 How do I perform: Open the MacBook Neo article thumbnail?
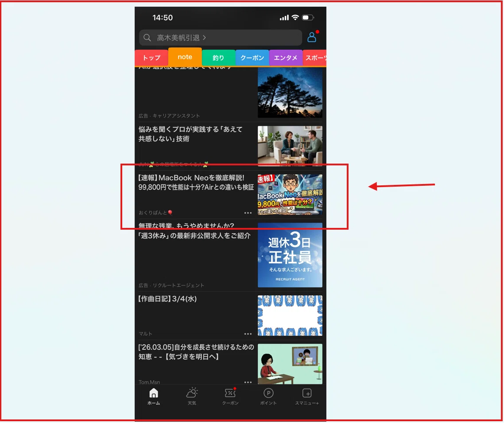pyautogui.click(x=290, y=195)
